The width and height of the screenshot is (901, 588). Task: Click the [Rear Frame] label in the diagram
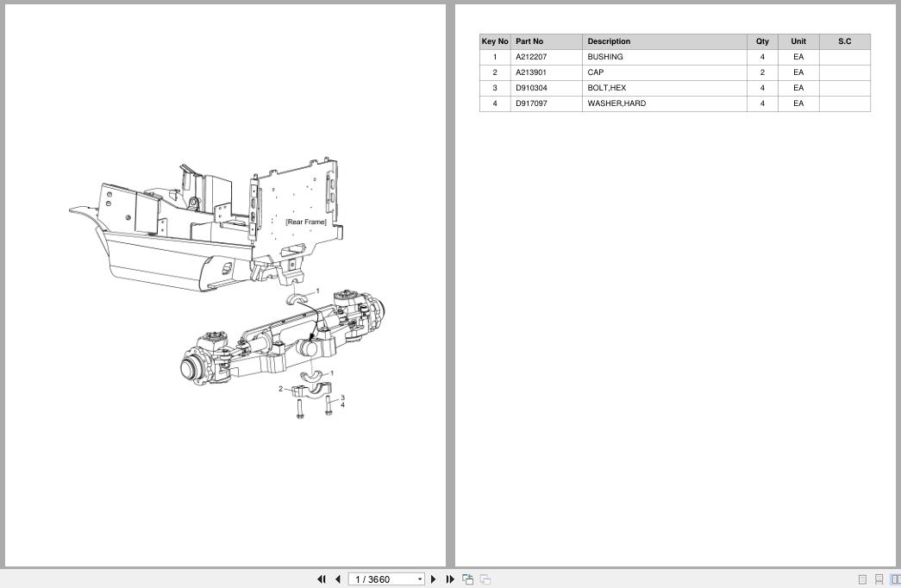[306, 222]
